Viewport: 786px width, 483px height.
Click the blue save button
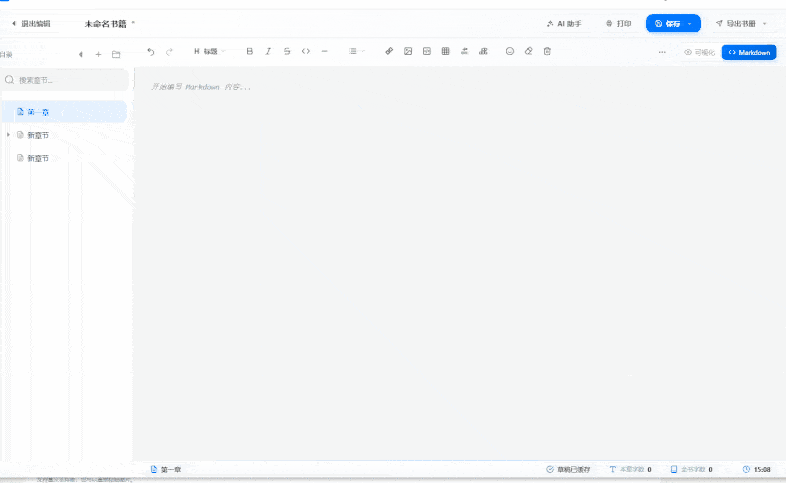click(x=667, y=24)
